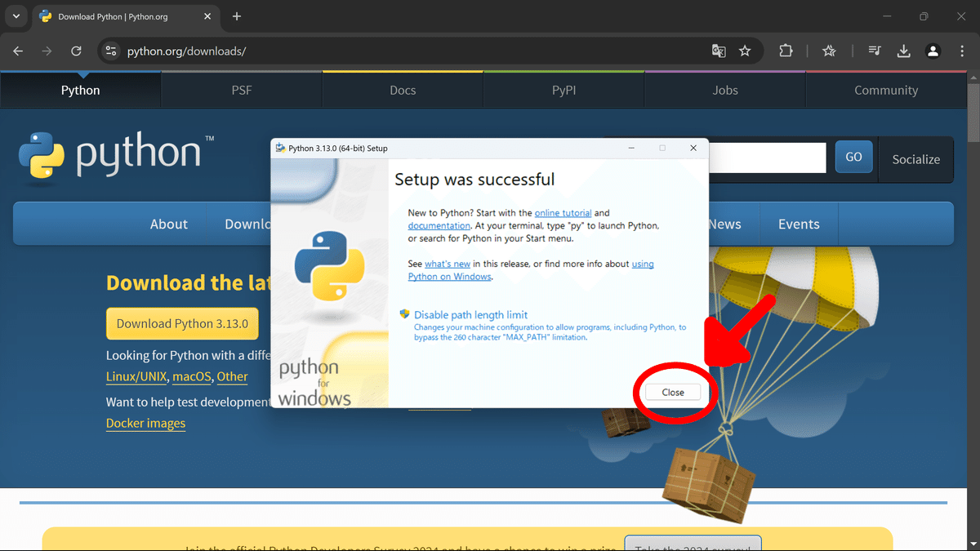Open the Other platforms link
Image resolution: width=980 pixels, height=551 pixels.
[x=232, y=376]
